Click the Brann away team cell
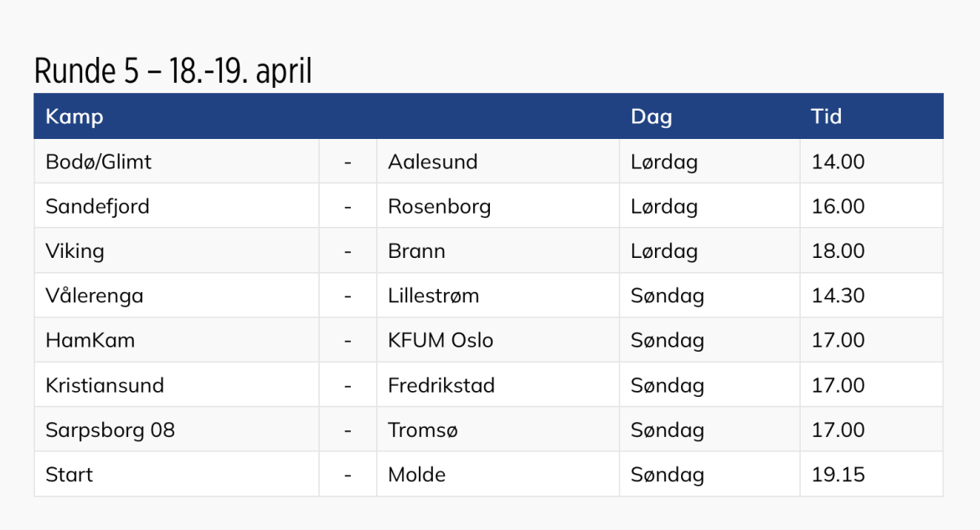The image size is (980, 530). pyautogui.click(x=416, y=251)
